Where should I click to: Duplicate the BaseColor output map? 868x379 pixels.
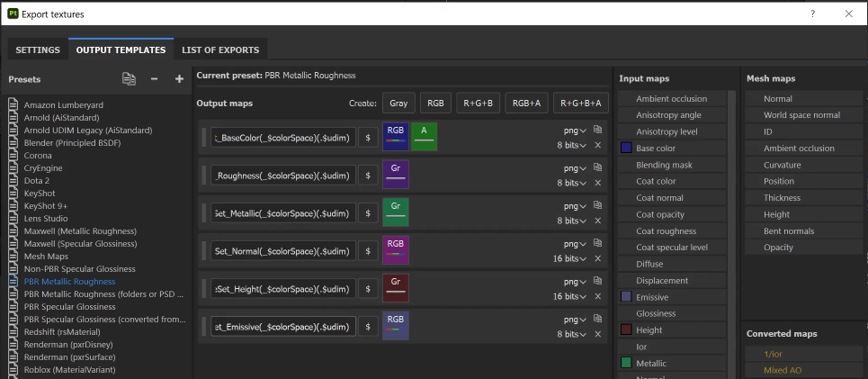coord(597,130)
